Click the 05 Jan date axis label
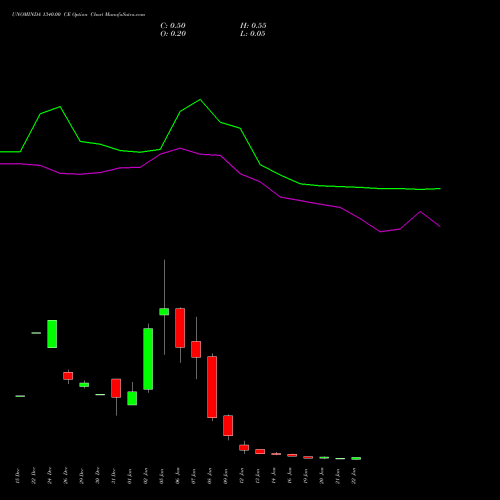The height and width of the screenshot is (500, 500). point(161,476)
